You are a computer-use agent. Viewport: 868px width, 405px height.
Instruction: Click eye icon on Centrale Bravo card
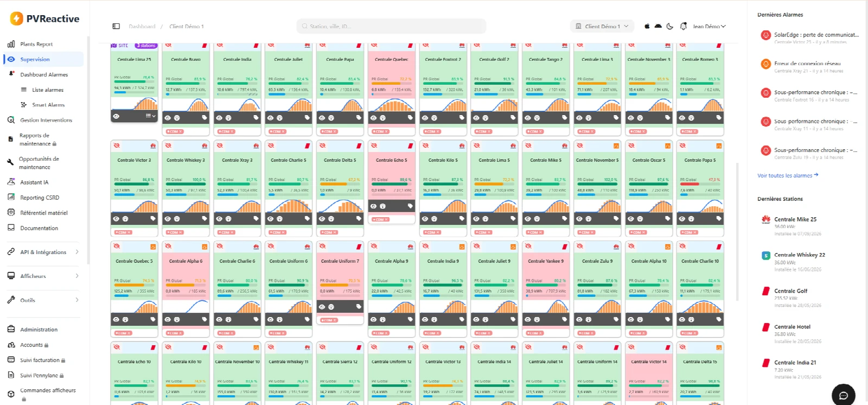tap(168, 117)
